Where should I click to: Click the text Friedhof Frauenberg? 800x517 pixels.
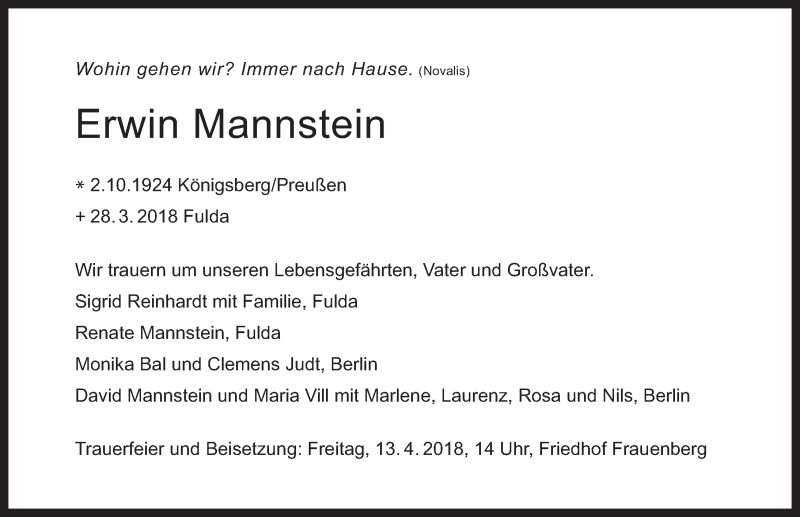tap(622, 449)
